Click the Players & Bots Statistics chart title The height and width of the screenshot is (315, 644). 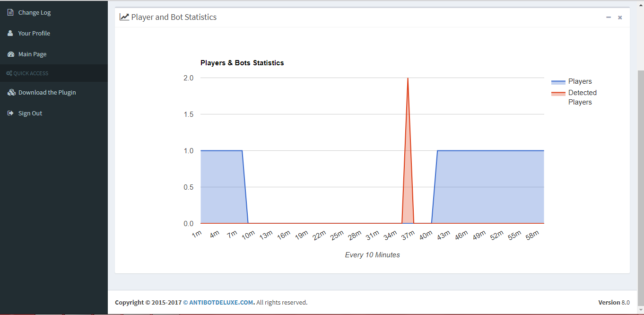tap(242, 62)
